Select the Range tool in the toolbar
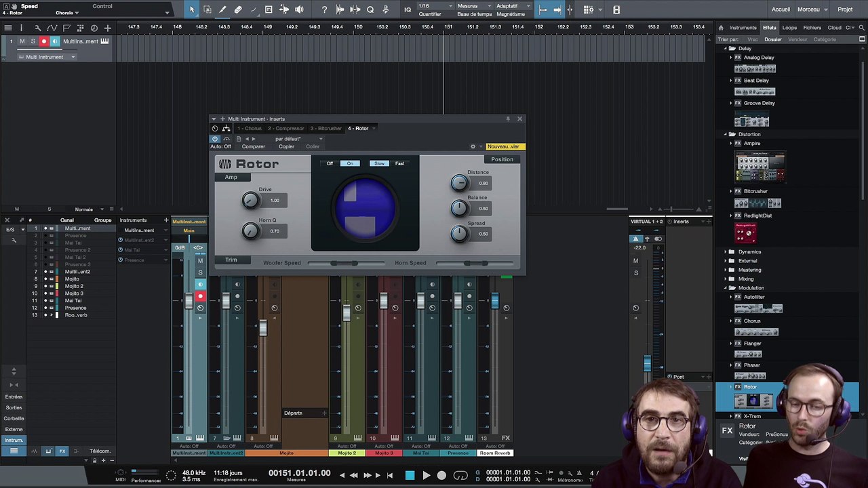This screenshot has height=488, width=868. click(207, 9)
